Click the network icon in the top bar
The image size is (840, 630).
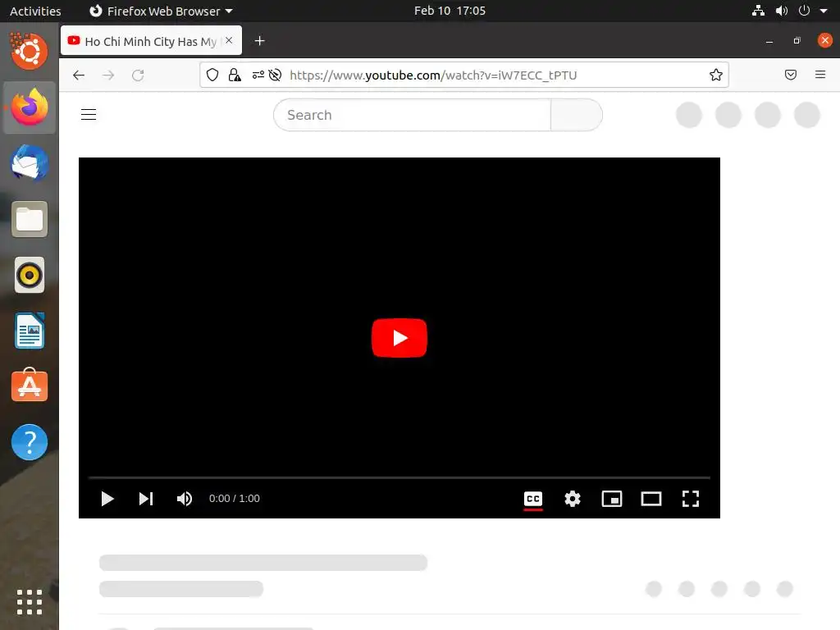[758, 11]
